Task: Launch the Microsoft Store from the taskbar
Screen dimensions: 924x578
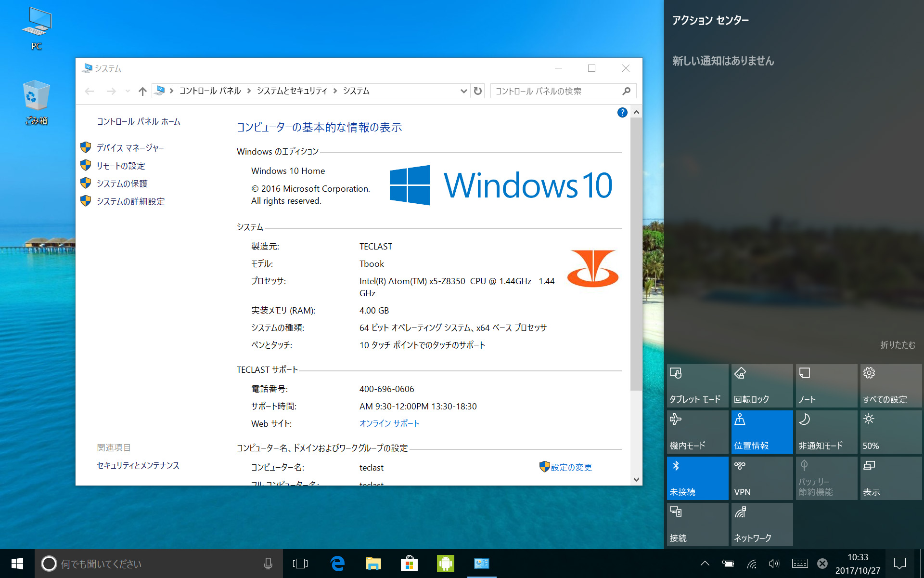Action: 409,564
